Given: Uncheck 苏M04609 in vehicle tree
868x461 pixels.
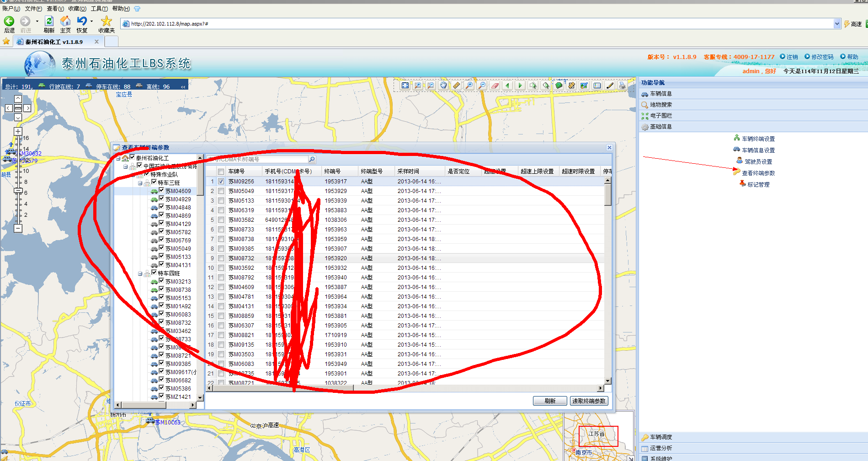Looking at the screenshot, I should tap(161, 190).
